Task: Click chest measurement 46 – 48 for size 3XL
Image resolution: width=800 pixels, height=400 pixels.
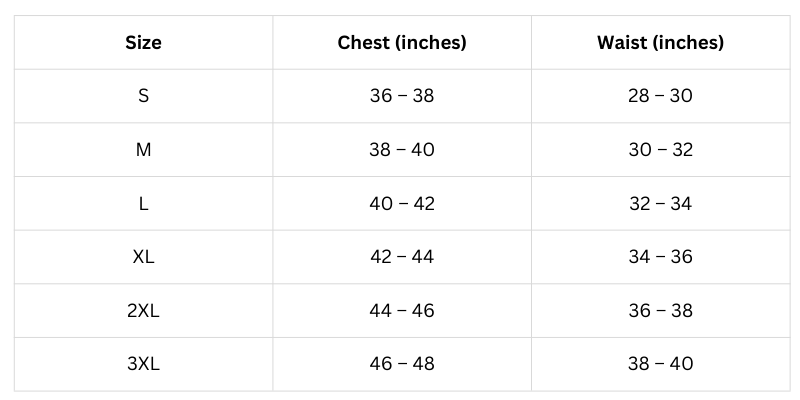Action: pos(402,364)
